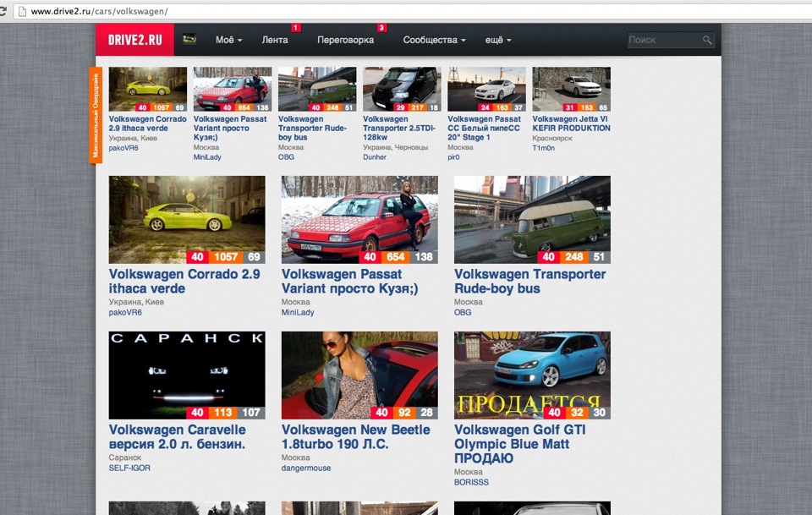Open large green Corrado photo

pos(187,220)
